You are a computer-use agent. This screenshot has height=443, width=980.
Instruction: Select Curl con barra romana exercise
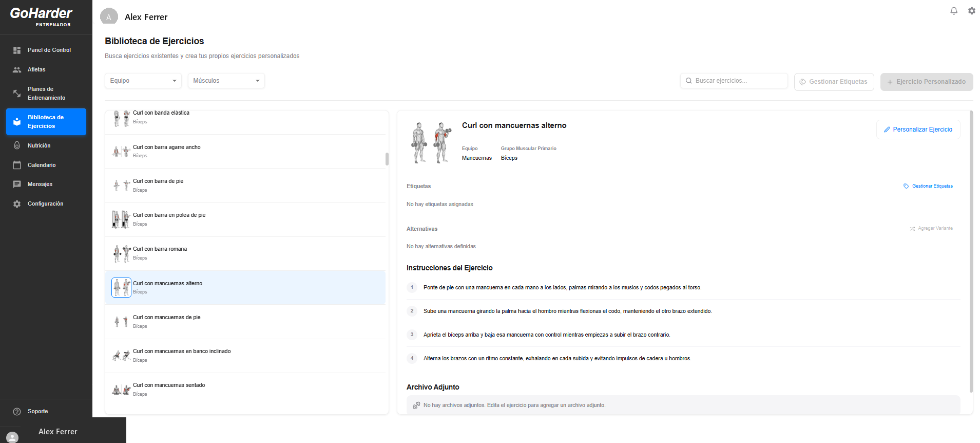tap(245, 253)
